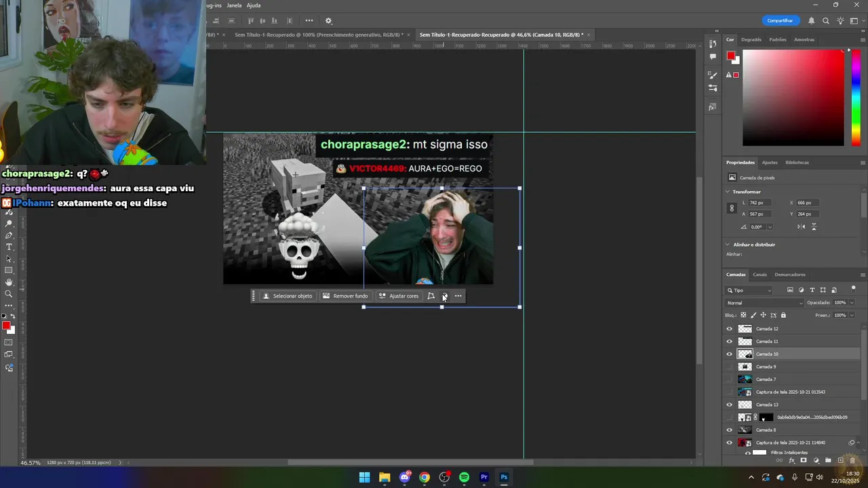Viewport: 868px width, 488px height.
Task: Create a new layer
Action: [x=841, y=461]
